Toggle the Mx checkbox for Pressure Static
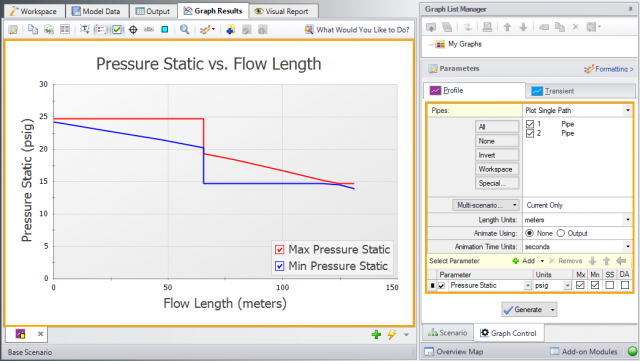The image size is (640, 361). 580,285
